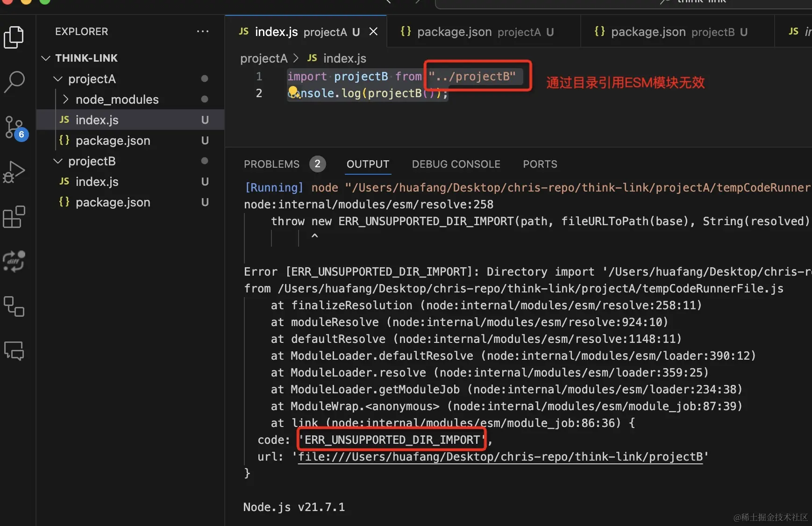Click the [Running] text in output

pyautogui.click(x=274, y=187)
